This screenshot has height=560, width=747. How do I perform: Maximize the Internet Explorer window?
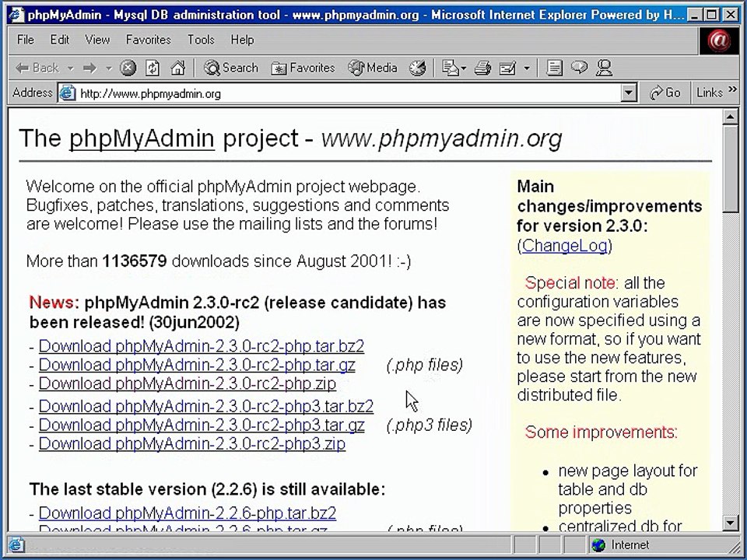point(712,16)
